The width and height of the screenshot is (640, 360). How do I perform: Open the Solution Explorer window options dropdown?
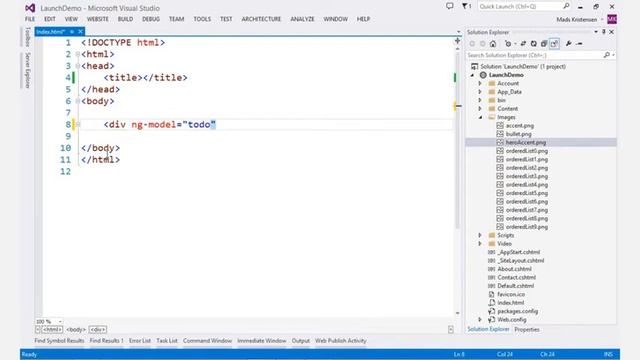(596, 32)
